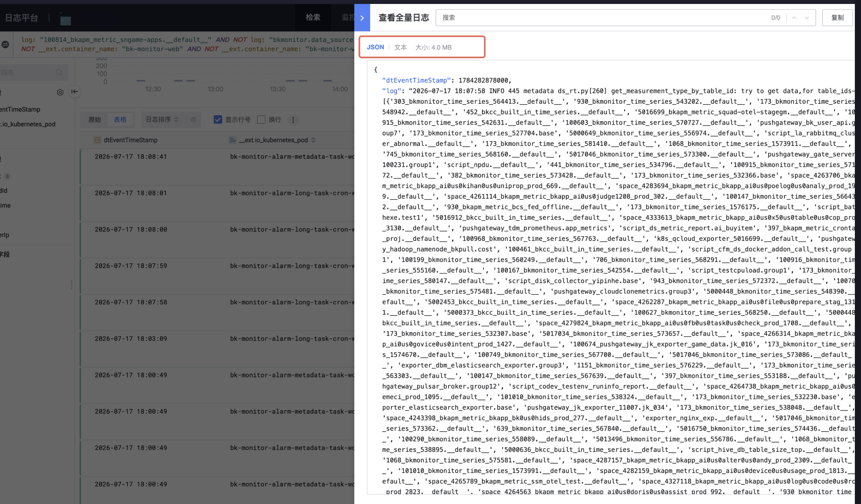Screen dimensions: 861x504
Task: Click dtEventTimeStamp column header
Action: pyautogui.click(x=130, y=140)
